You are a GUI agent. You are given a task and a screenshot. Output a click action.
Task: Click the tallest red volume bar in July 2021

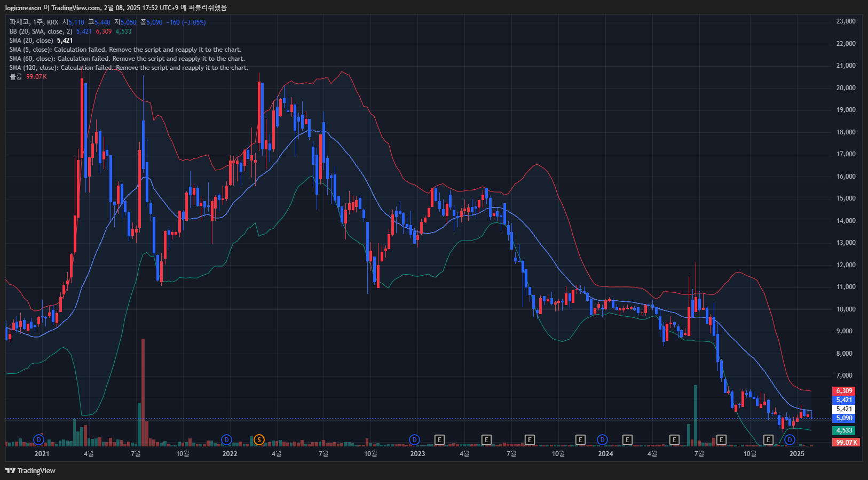pyautogui.click(x=143, y=392)
